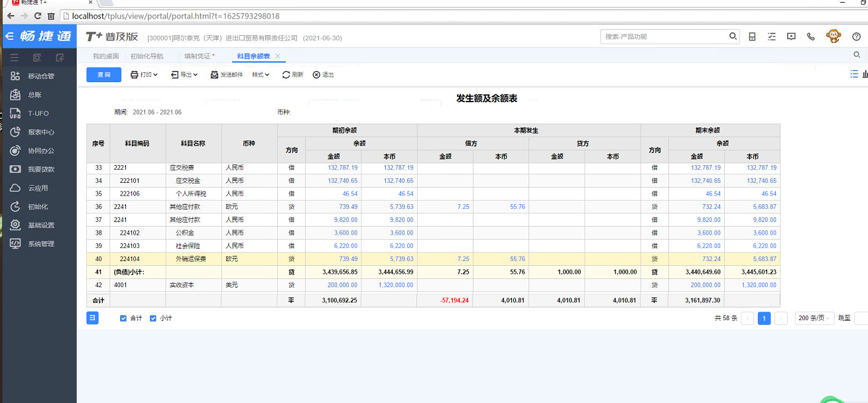
Task: Click red total -57,194.24 in 合计 row
Action: click(454, 300)
